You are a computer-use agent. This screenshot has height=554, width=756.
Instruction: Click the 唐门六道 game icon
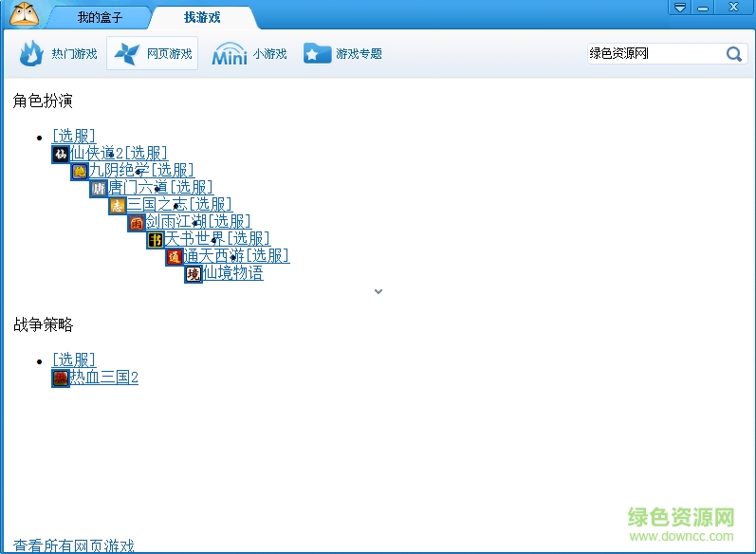pos(99,188)
